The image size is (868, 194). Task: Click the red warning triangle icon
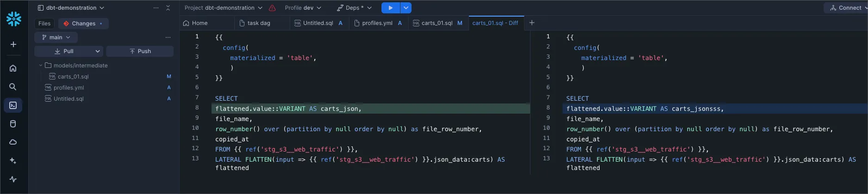(x=272, y=8)
